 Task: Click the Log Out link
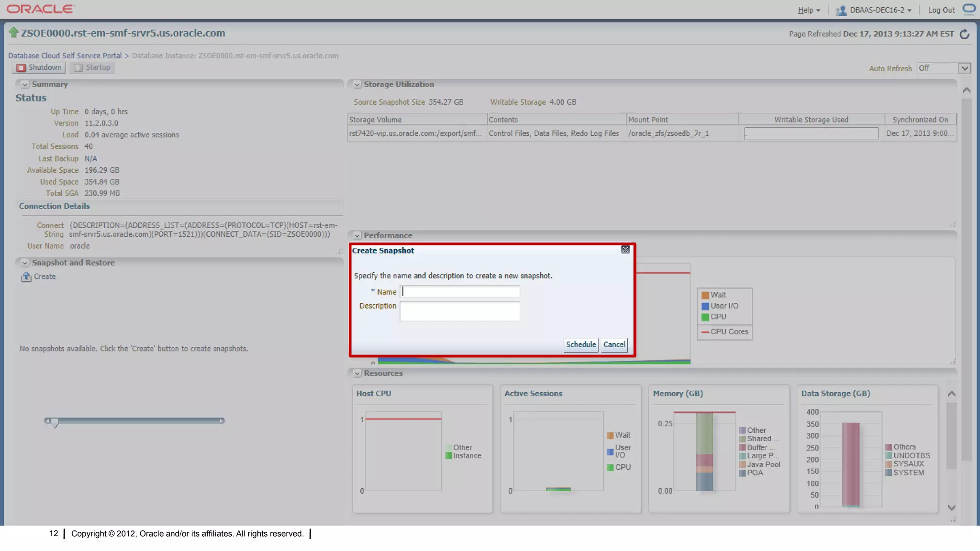click(x=941, y=10)
